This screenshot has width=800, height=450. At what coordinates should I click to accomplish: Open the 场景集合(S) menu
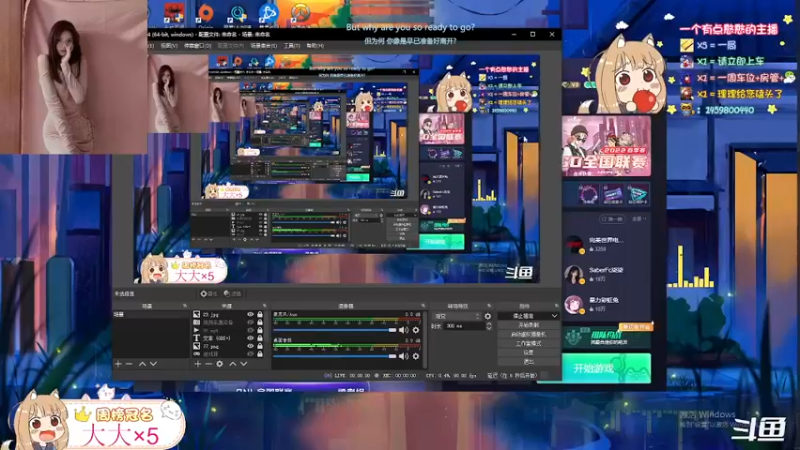point(264,45)
